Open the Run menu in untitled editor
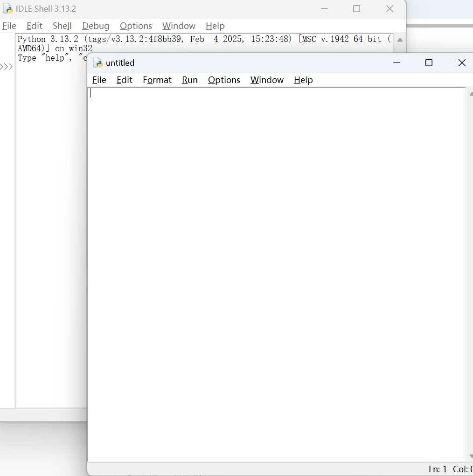This screenshot has width=473, height=476. click(189, 80)
